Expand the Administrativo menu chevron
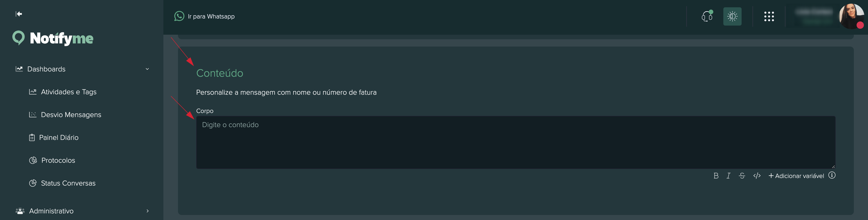 (147, 211)
